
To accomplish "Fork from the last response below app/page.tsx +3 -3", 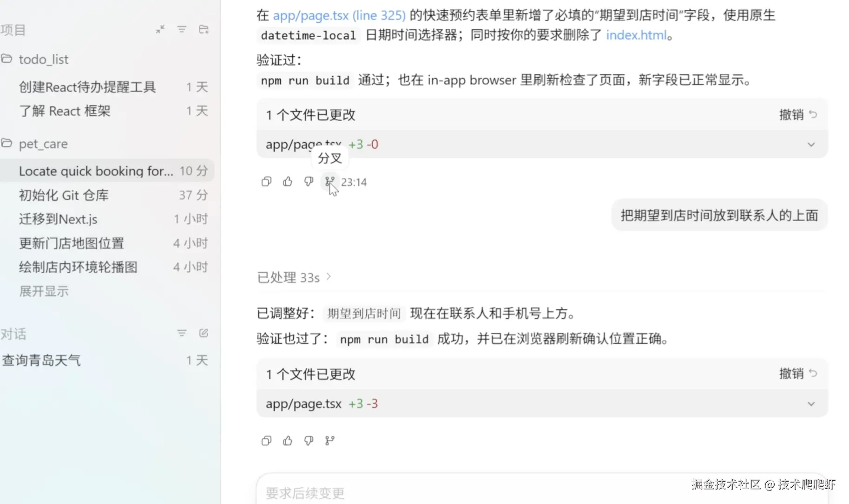I will 329,440.
